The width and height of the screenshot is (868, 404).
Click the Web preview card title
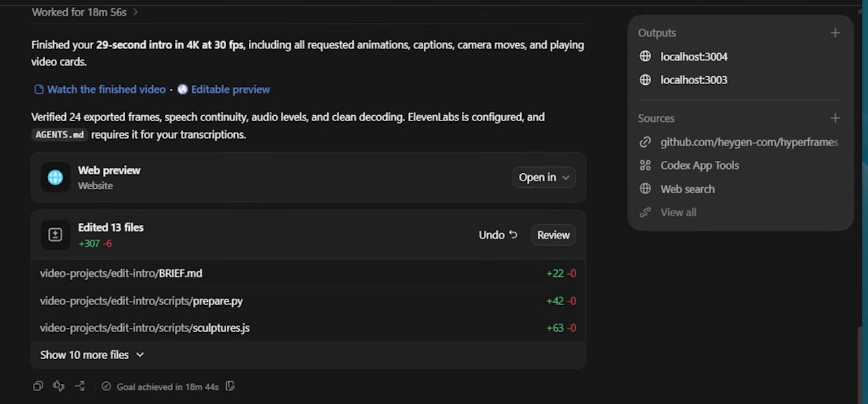pyautogui.click(x=109, y=170)
